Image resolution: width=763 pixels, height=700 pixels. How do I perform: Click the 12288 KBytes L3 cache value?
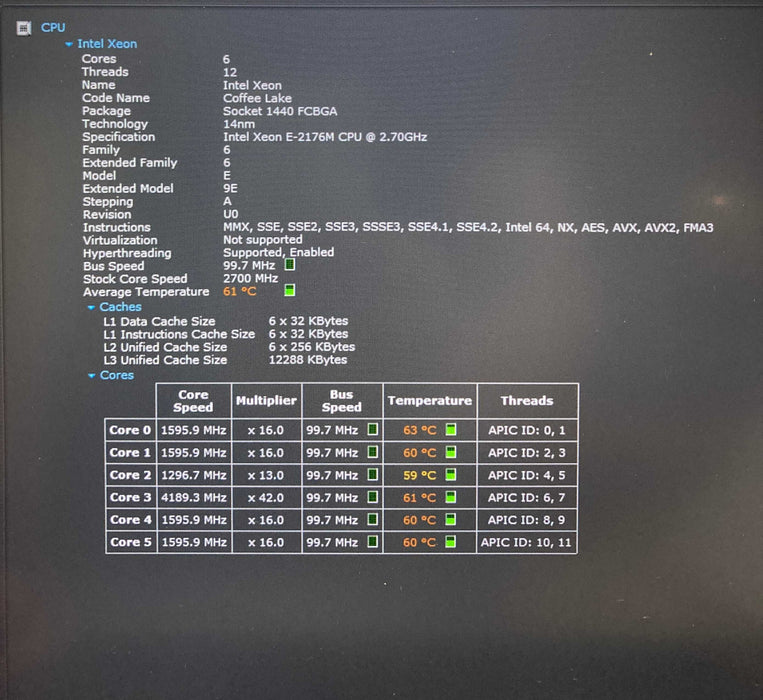(308, 360)
